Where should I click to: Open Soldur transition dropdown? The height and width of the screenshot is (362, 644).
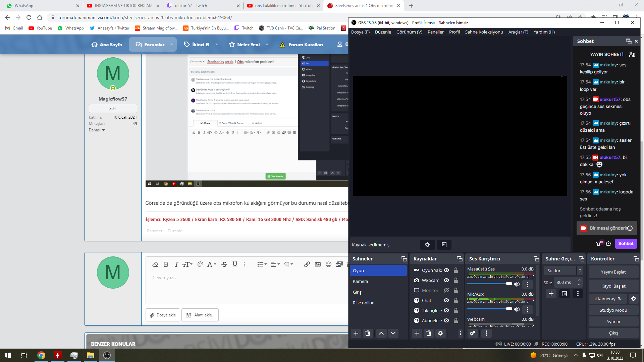pos(563,270)
